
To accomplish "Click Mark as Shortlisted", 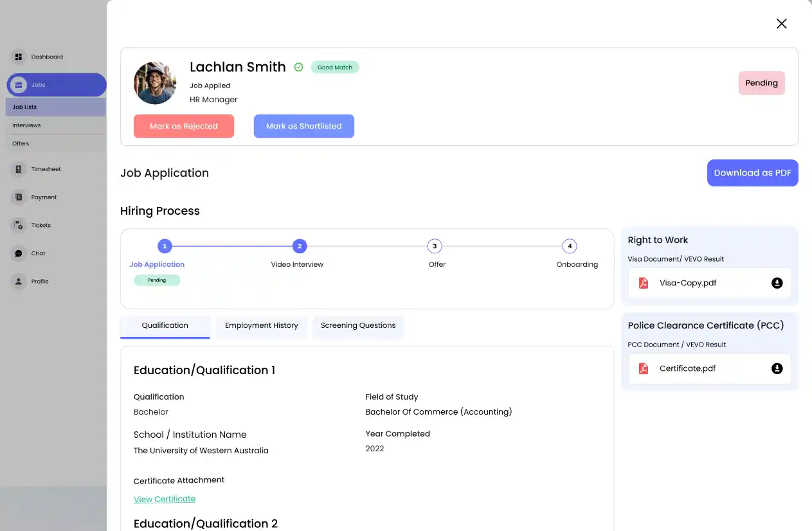I will click(x=303, y=126).
